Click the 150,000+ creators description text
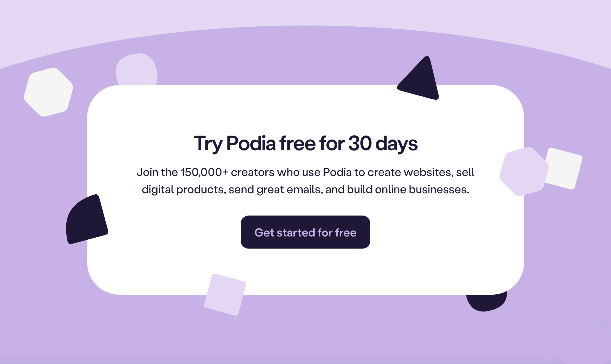611x364 pixels. click(305, 181)
